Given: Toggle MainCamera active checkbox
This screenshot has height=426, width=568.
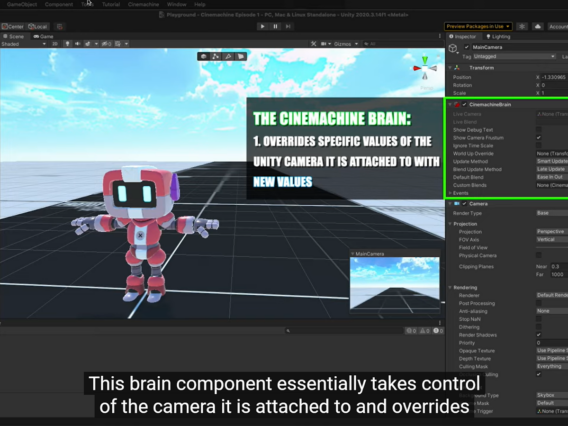Looking at the screenshot, I should [467, 47].
